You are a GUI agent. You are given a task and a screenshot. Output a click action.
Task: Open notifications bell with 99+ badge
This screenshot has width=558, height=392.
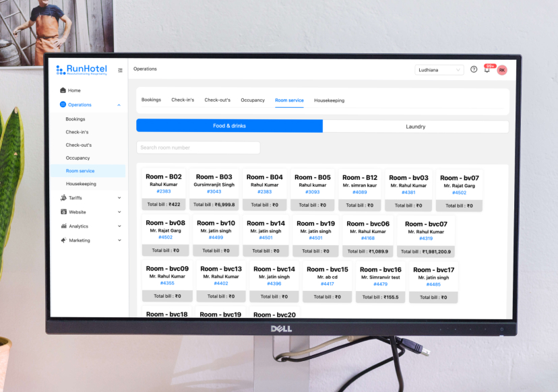[487, 69]
